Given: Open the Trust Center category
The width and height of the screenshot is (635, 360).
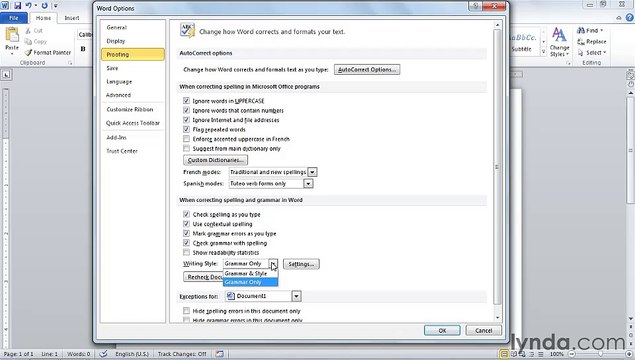Looking at the screenshot, I should point(133,151).
